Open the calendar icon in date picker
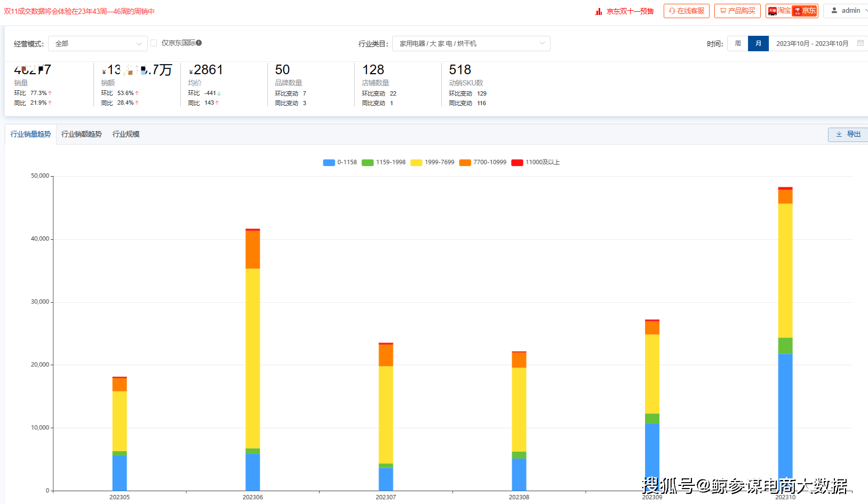The height and width of the screenshot is (504, 868). (x=860, y=43)
